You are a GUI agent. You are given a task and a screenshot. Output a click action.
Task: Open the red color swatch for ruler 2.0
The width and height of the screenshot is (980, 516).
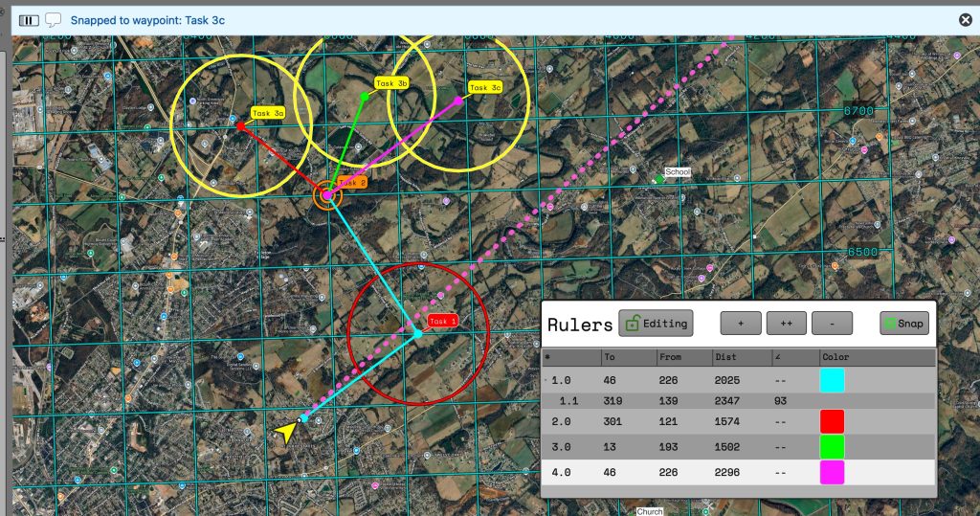832,421
